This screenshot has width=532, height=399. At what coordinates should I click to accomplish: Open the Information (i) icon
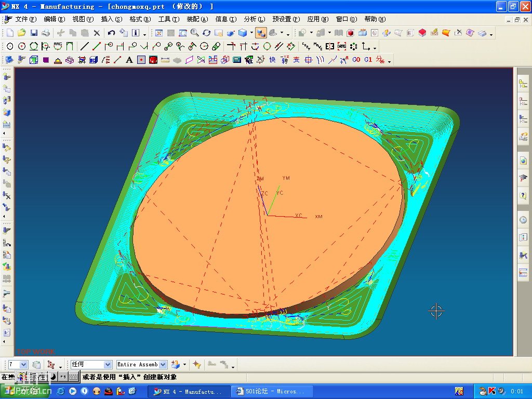tap(136, 33)
